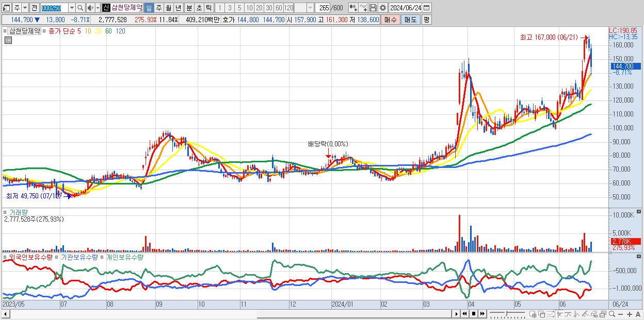Image resolution: width=644 pixels, height=320 pixels.
Task: Select the 년 yearly chart period
Action: (178, 8)
